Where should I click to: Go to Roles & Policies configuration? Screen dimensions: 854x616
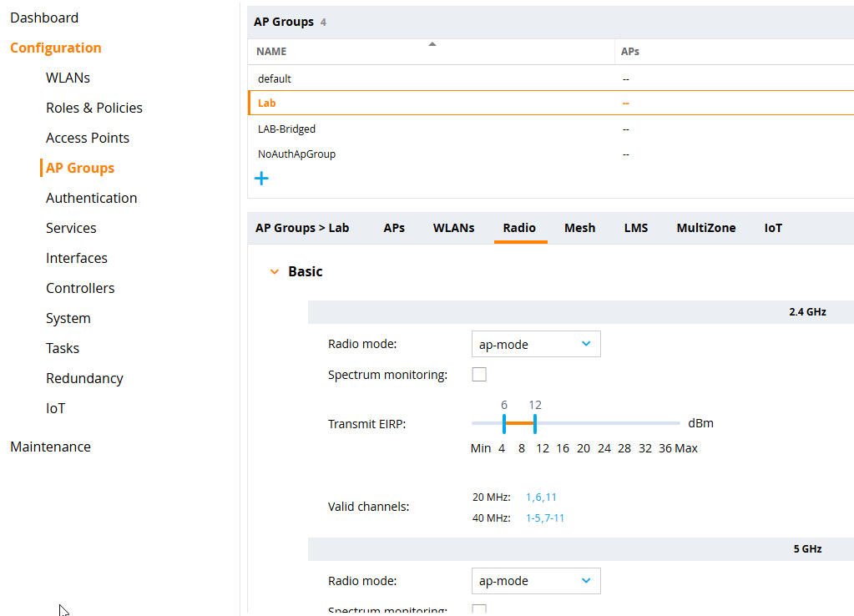pyautogui.click(x=94, y=108)
